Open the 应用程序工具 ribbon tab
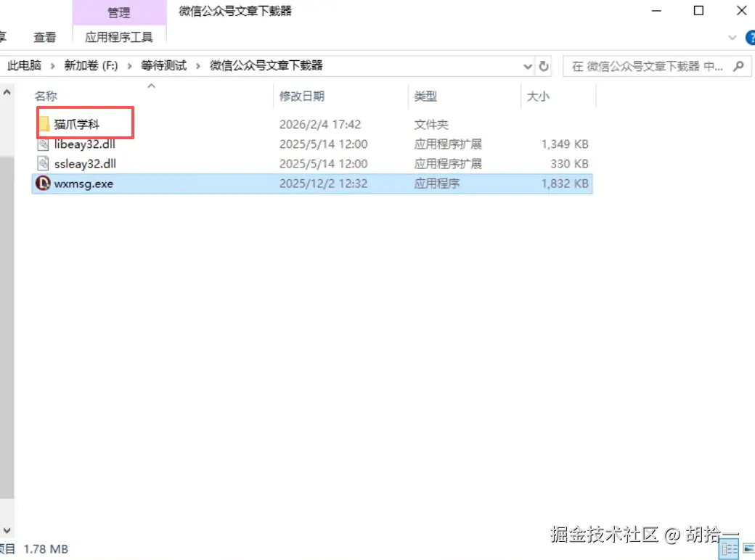The image size is (755, 560). point(119,37)
